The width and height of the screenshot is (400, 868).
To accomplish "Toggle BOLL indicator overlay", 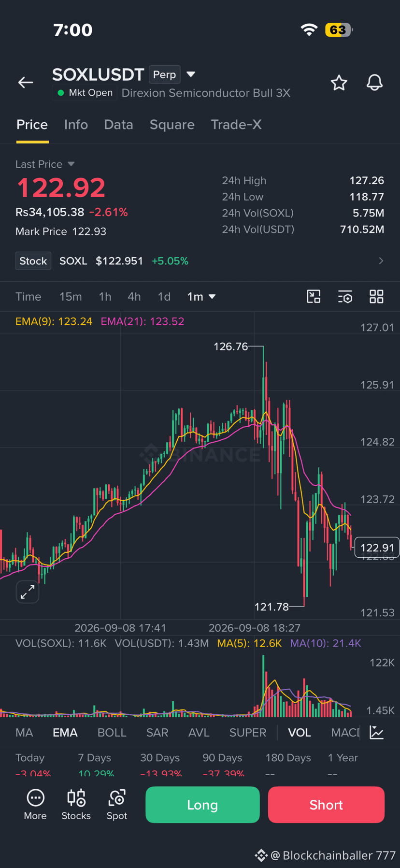I will pos(112,733).
